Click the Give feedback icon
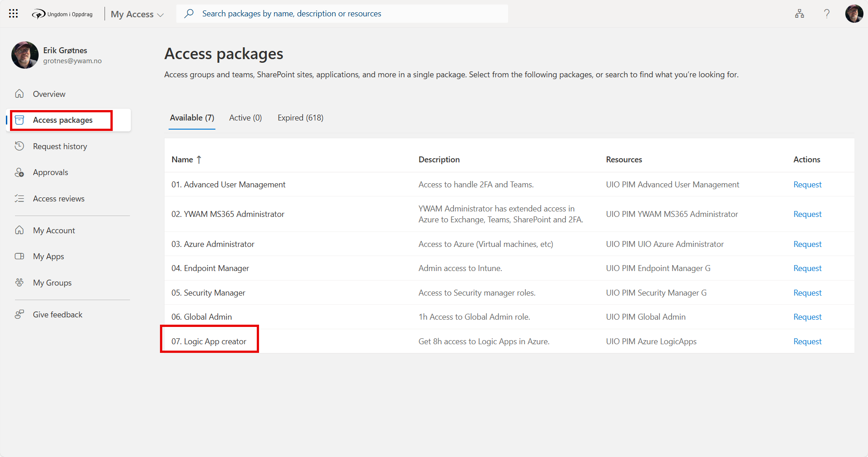The image size is (868, 457). [20, 314]
